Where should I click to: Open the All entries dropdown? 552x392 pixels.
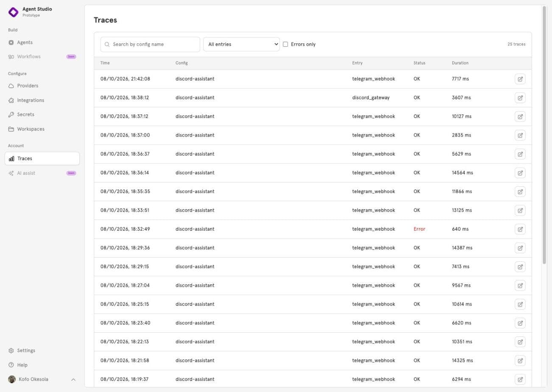241,44
